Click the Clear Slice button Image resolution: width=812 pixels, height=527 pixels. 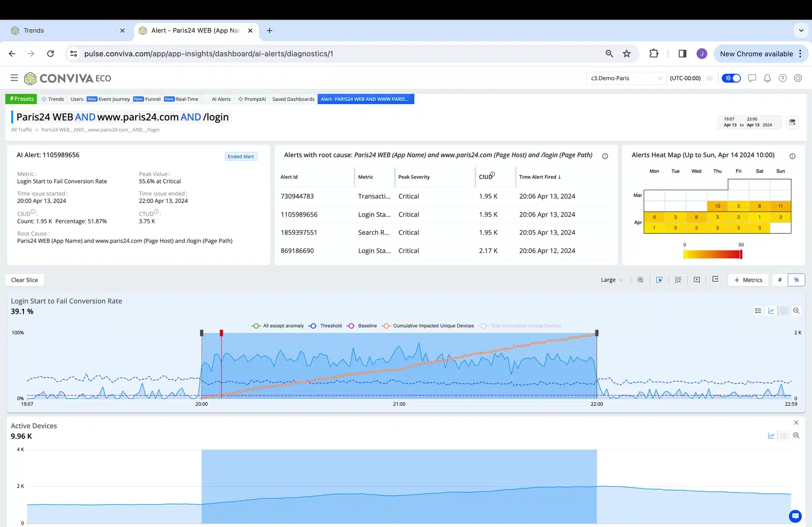(x=24, y=280)
